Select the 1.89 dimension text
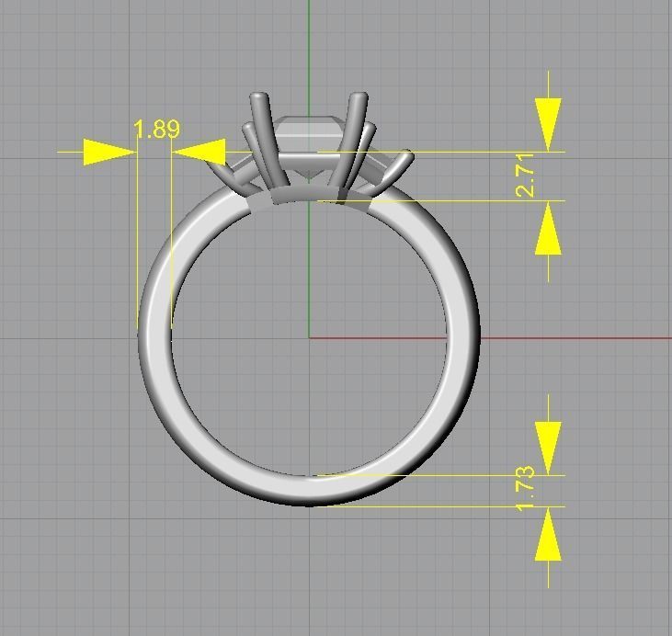 [x=157, y=130]
